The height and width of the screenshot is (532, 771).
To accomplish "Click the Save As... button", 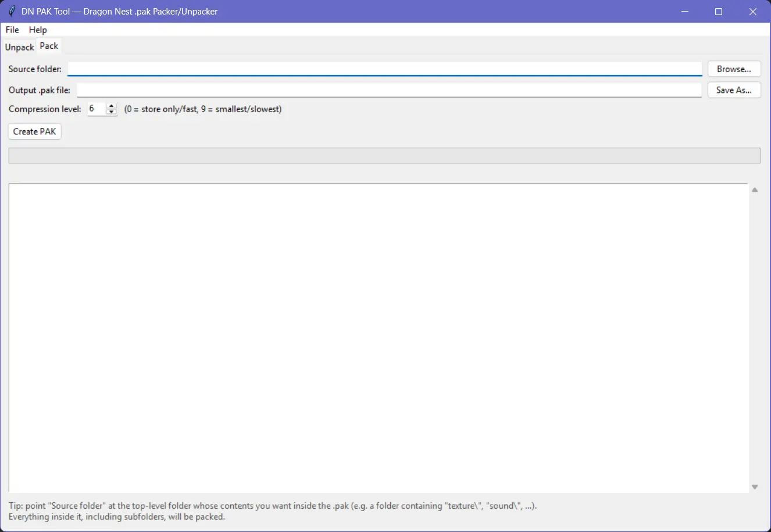I will 734,90.
